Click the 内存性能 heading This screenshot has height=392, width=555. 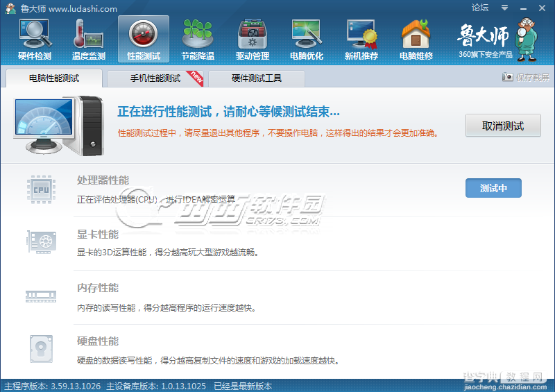pos(98,288)
